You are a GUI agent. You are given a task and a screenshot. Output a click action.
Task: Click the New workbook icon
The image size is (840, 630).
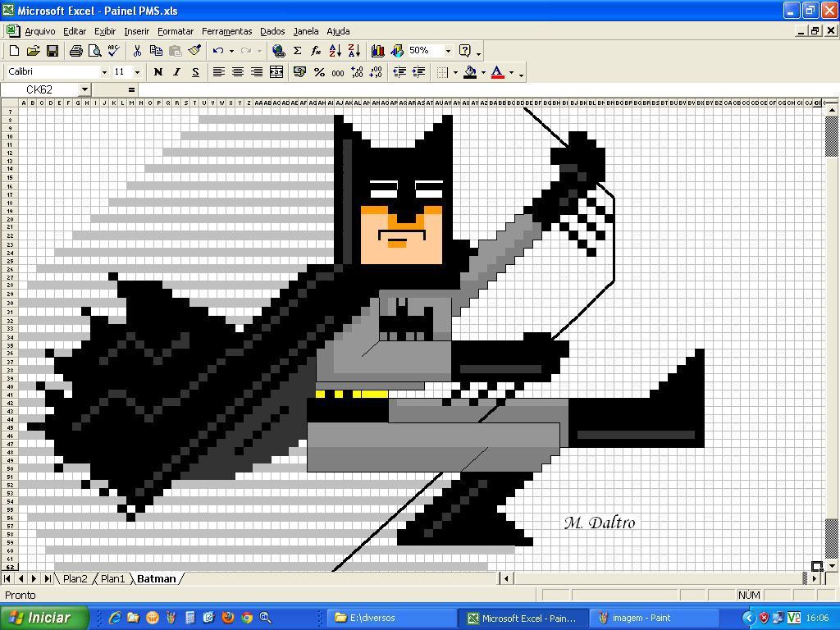tap(15, 51)
